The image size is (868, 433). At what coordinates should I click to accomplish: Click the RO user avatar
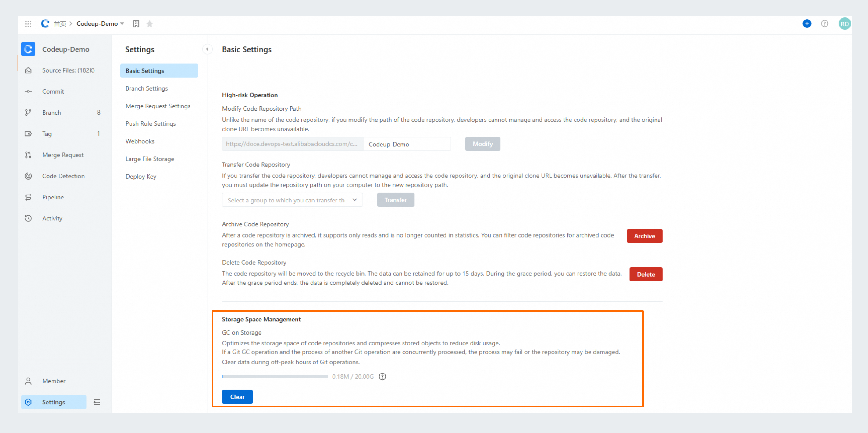coord(844,23)
